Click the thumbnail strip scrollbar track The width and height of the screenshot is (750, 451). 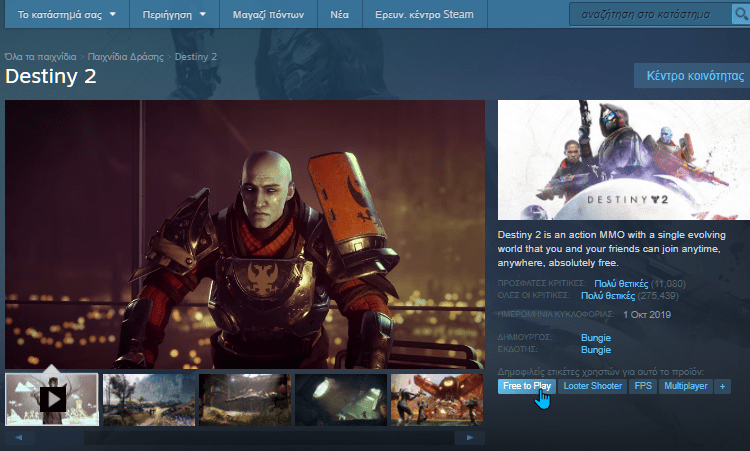(x=245, y=437)
